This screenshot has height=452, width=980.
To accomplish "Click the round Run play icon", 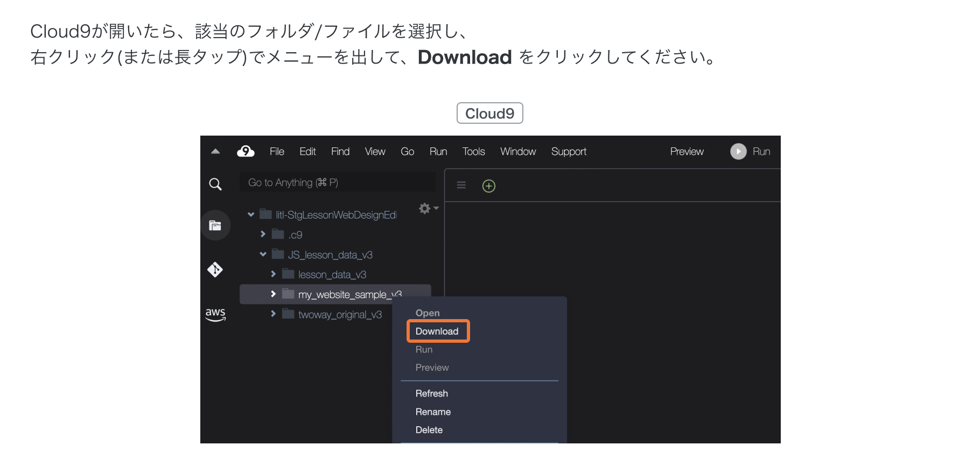I will (738, 152).
